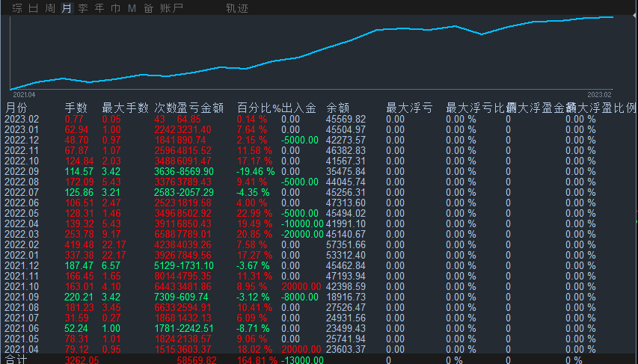Viewport: 638px width, 364px height.
Task: Select the 2022.12 month row label
Action: tap(22, 141)
